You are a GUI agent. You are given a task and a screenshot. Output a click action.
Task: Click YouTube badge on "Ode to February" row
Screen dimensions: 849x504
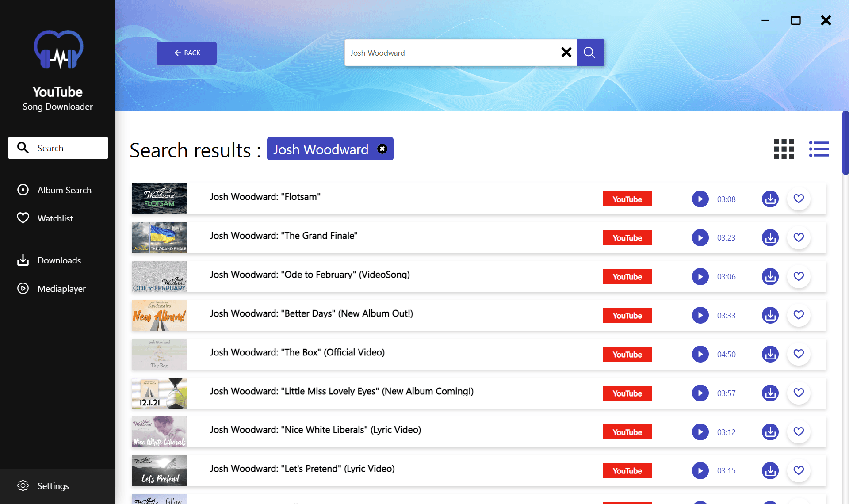click(x=627, y=277)
